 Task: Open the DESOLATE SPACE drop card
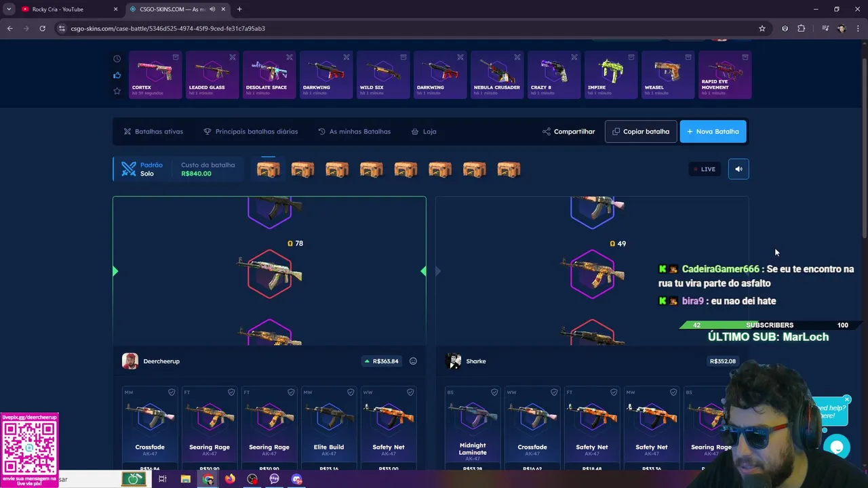pyautogui.click(x=269, y=75)
